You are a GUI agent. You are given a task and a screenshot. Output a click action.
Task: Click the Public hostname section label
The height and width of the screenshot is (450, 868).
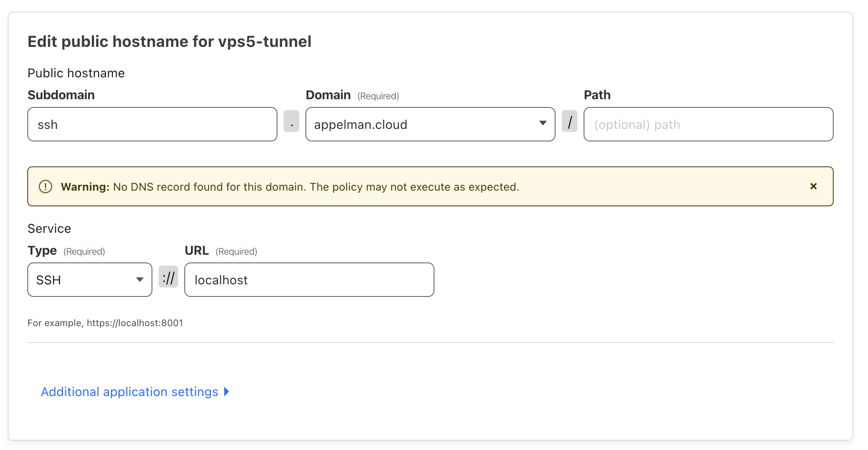click(x=76, y=73)
